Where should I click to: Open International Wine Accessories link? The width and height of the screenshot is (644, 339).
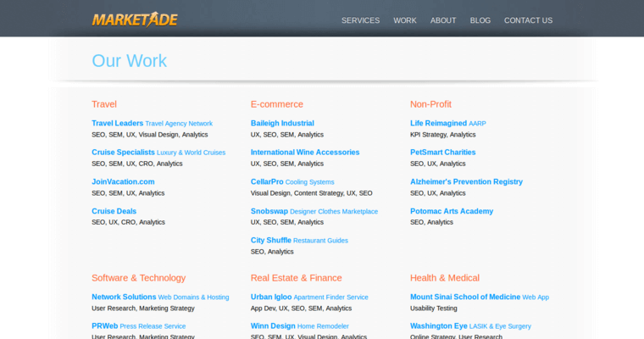coord(305,153)
